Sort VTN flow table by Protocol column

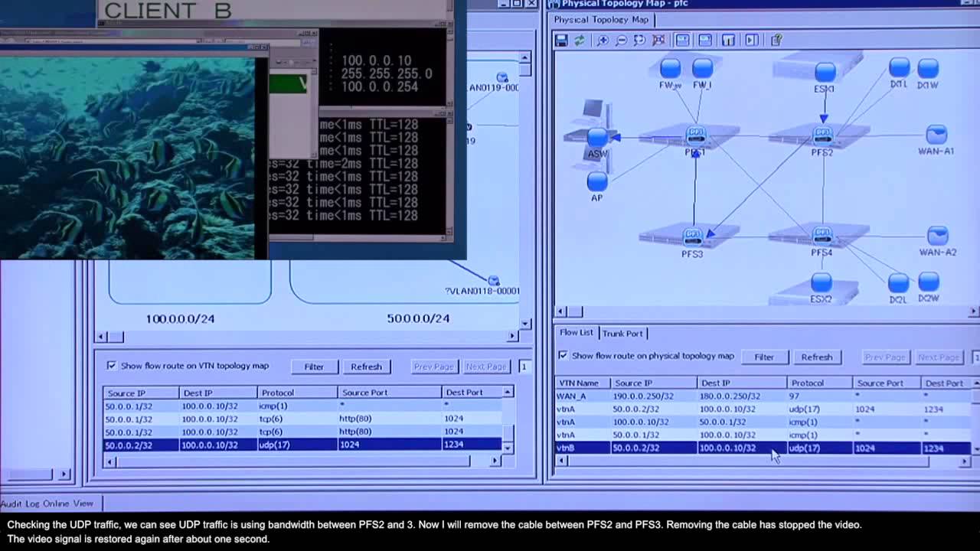pyautogui.click(x=296, y=393)
